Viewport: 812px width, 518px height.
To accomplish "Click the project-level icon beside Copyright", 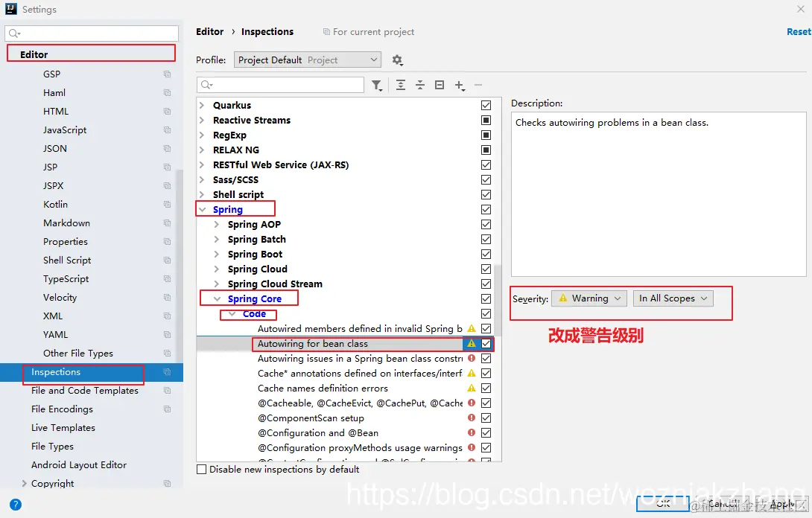I will (168, 483).
